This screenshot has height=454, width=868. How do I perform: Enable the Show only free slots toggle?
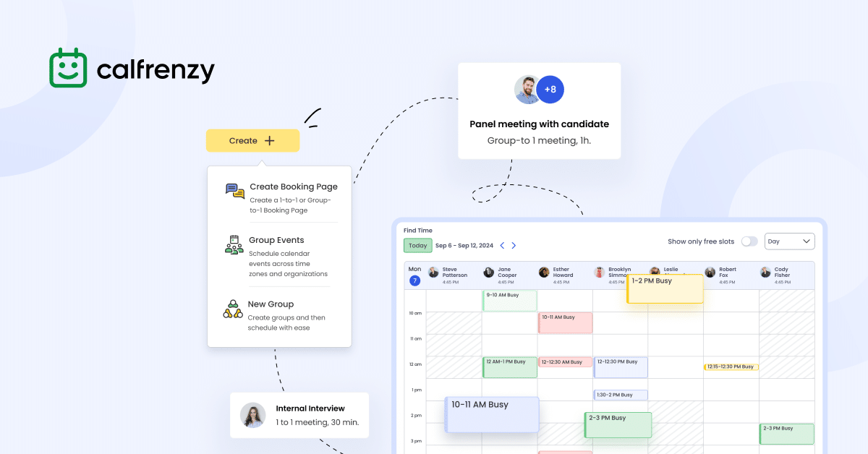[x=749, y=241]
